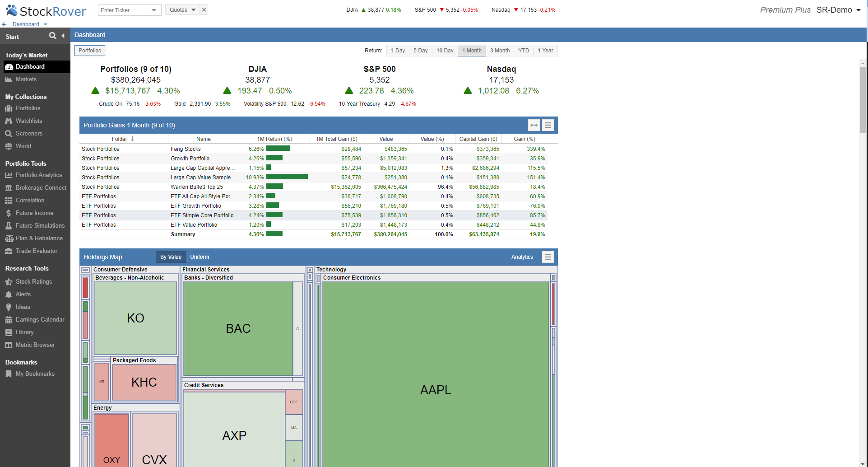This screenshot has height=467, width=868.
Task: Go back using the arrow by Dashboard
Action: point(5,24)
